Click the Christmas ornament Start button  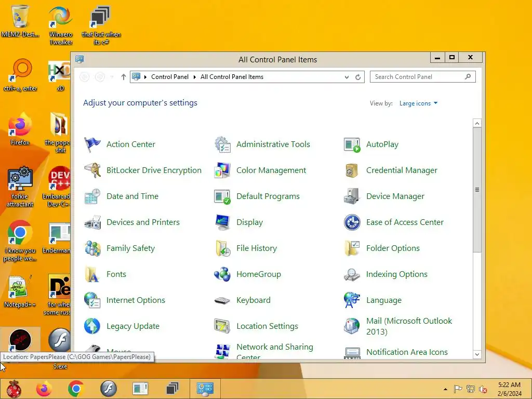click(x=14, y=389)
